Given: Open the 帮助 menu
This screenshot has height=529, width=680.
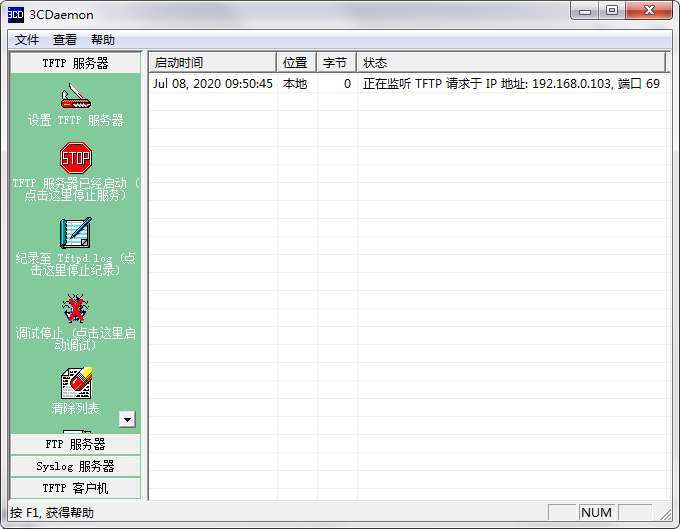Looking at the screenshot, I should click(103, 40).
